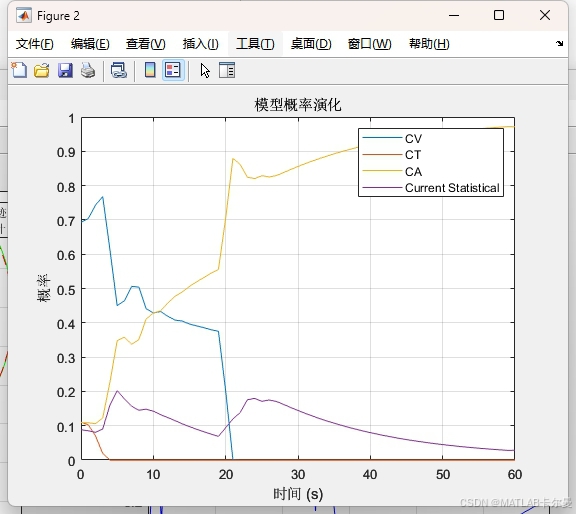Toggle the insert legend toolbar button
This screenshot has width=576, height=514.
173,70
